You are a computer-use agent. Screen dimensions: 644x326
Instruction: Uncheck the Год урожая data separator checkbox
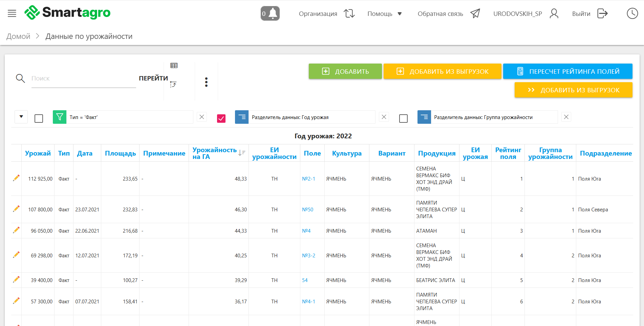tap(221, 118)
